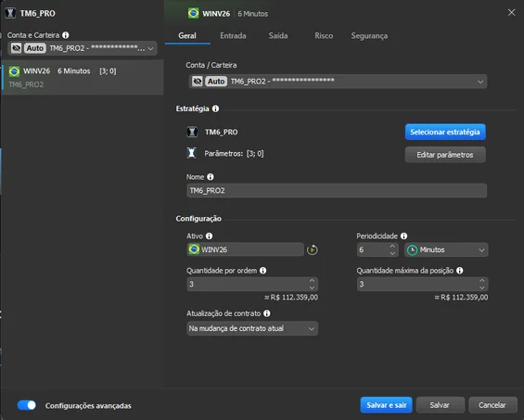
Task: Toggle hidden-eye icon in left account dropdown
Action: coord(16,48)
